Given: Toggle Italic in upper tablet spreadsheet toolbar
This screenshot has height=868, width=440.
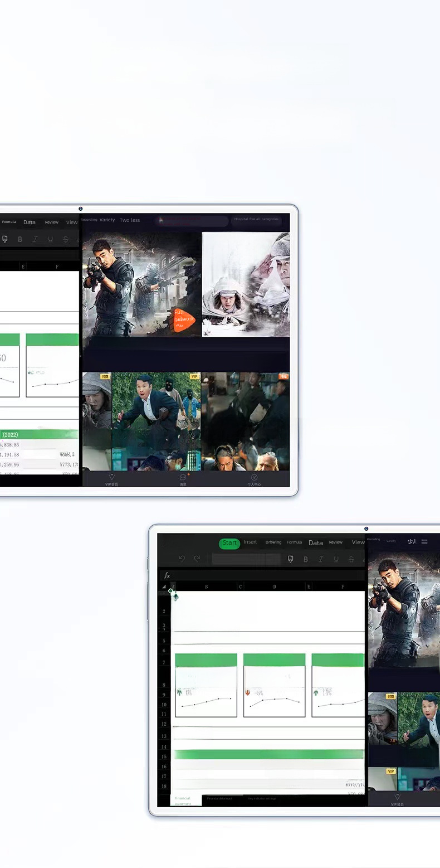Looking at the screenshot, I should point(35,239).
